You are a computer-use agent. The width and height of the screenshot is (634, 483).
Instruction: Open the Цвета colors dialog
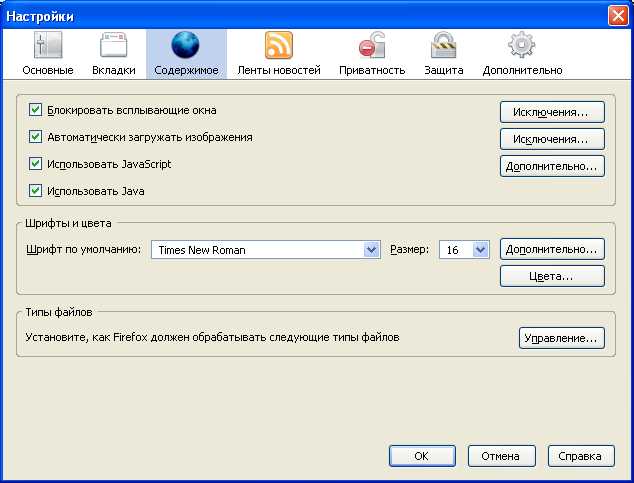tap(552, 276)
